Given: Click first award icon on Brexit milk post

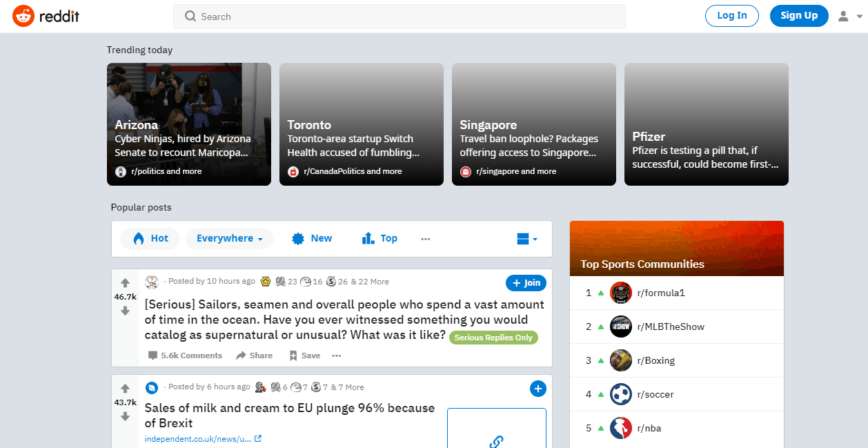Looking at the screenshot, I should [260, 387].
